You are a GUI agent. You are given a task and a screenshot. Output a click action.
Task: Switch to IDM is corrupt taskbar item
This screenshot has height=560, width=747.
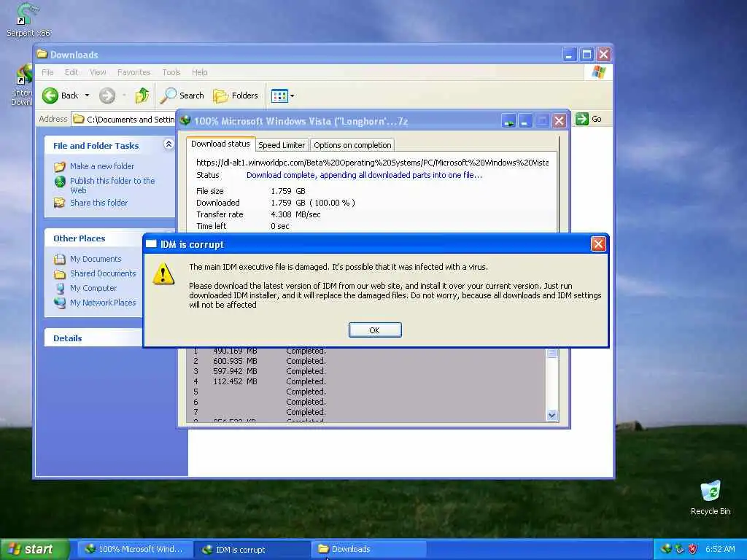point(252,550)
